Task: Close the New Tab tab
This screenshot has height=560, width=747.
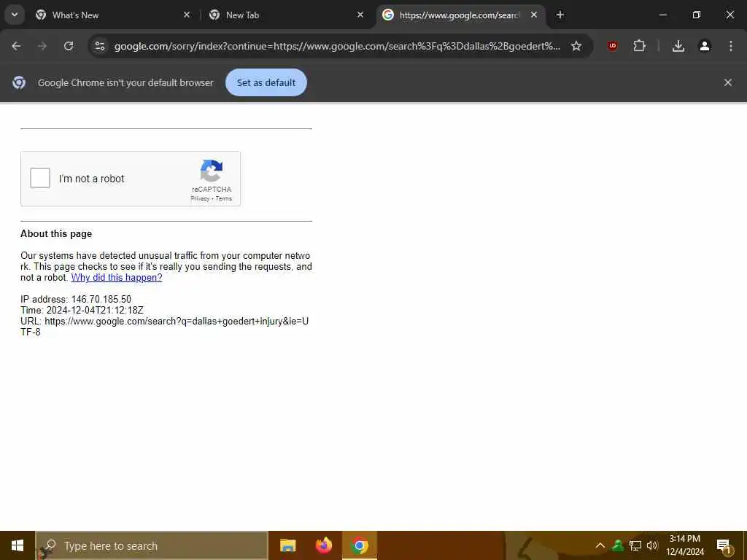Action: [x=360, y=15]
